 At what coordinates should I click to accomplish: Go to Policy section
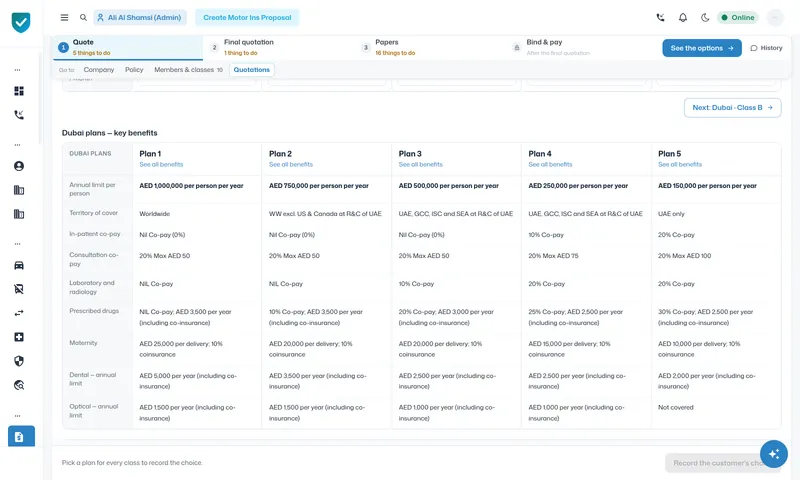134,70
